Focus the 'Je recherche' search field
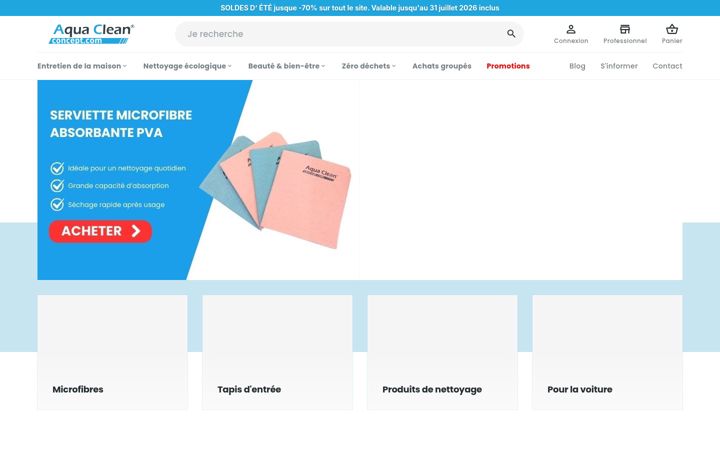The width and height of the screenshot is (720, 450). click(349, 34)
